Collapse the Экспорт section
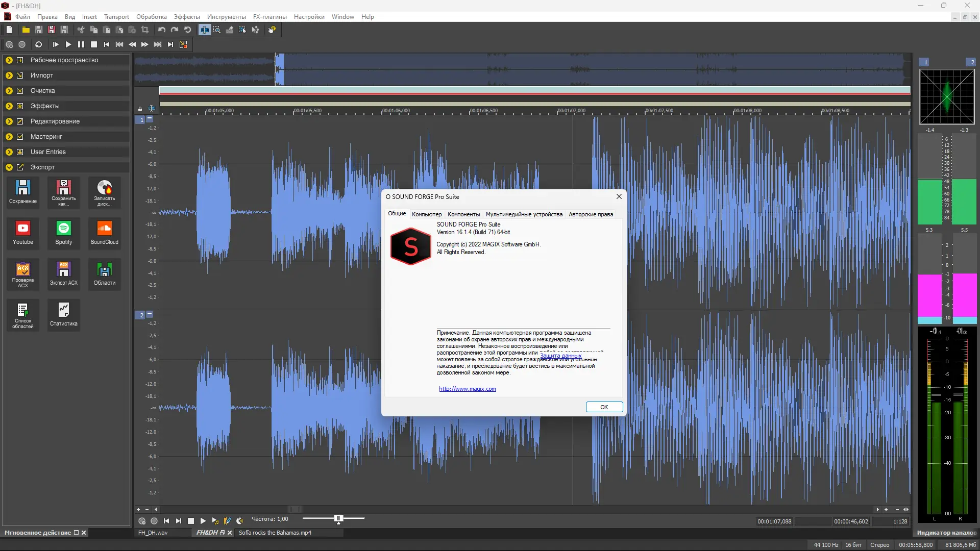 coord(9,167)
